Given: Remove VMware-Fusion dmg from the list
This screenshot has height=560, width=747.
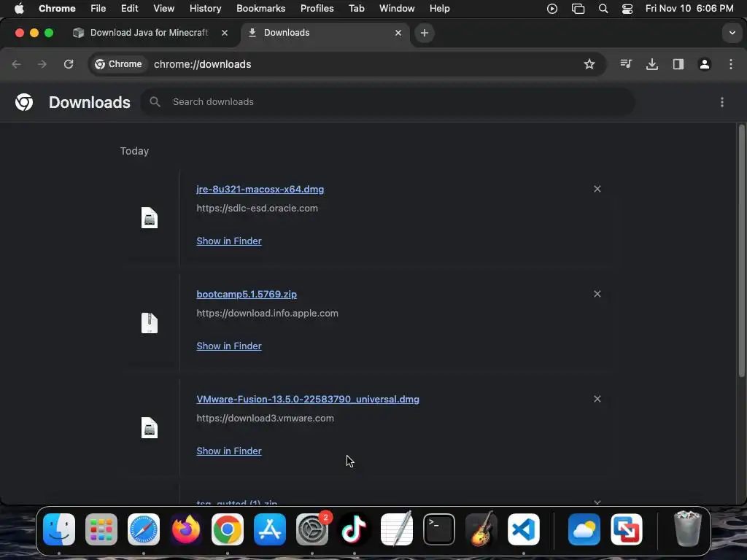Looking at the screenshot, I should tap(597, 399).
